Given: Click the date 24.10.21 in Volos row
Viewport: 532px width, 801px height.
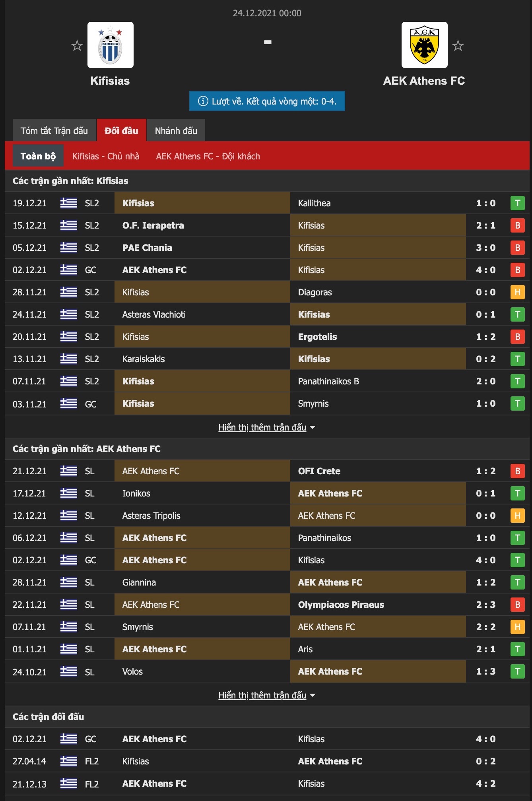Looking at the screenshot, I should 29,672.
